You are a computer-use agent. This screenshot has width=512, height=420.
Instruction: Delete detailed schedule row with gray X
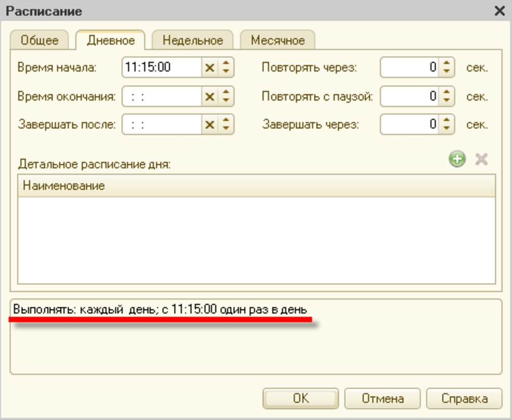pos(481,160)
